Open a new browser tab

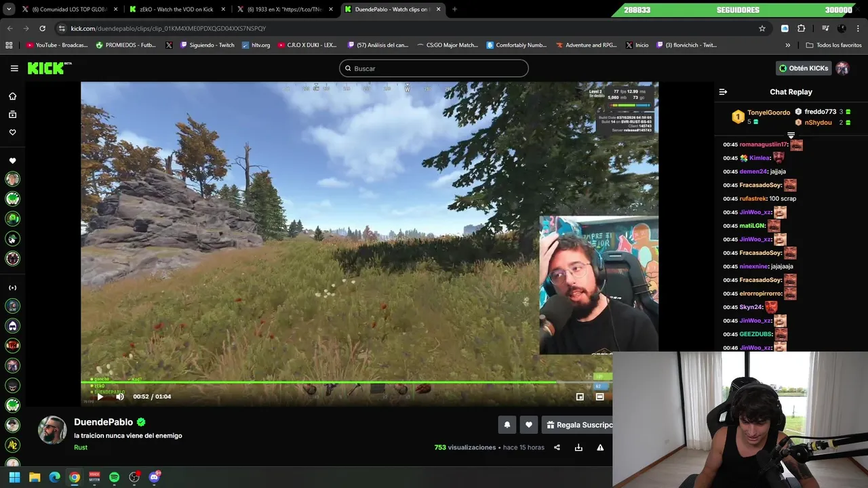454,9
